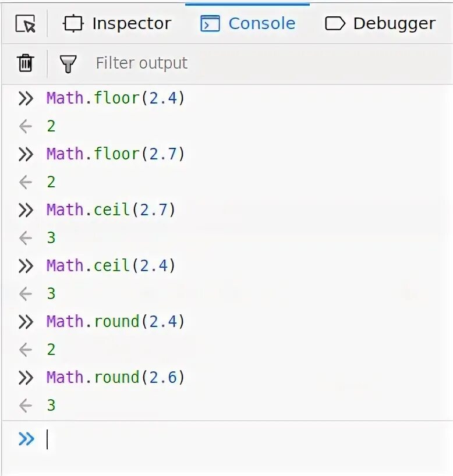The height and width of the screenshot is (476, 453).
Task: Select the Console tab
Action: pyautogui.click(x=261, y=24)
